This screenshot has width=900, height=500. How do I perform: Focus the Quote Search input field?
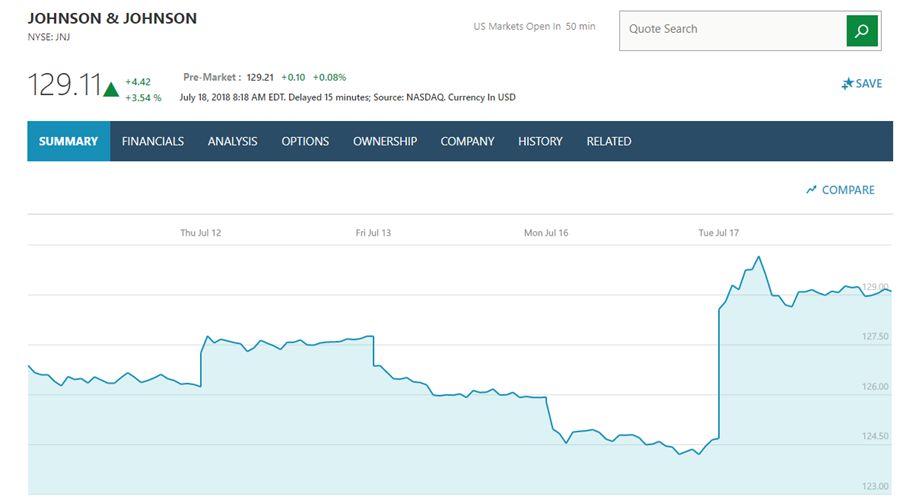point(732,30)
